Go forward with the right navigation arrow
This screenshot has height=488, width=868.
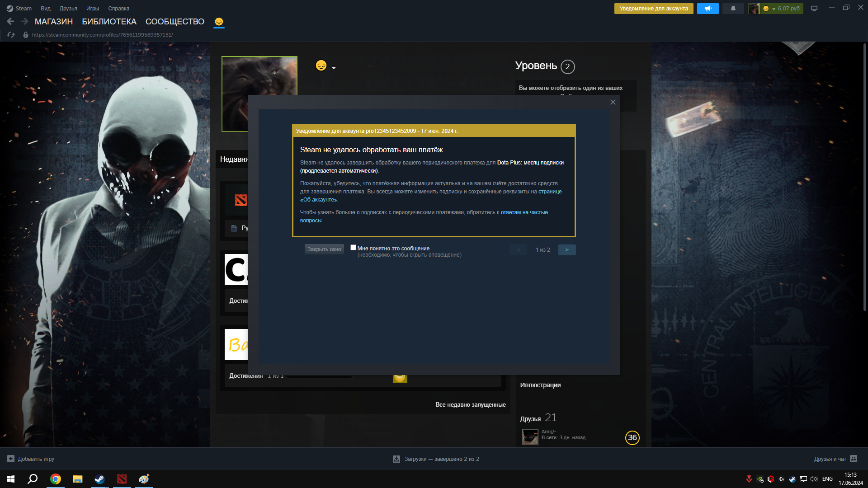click(x=25, y=21)
